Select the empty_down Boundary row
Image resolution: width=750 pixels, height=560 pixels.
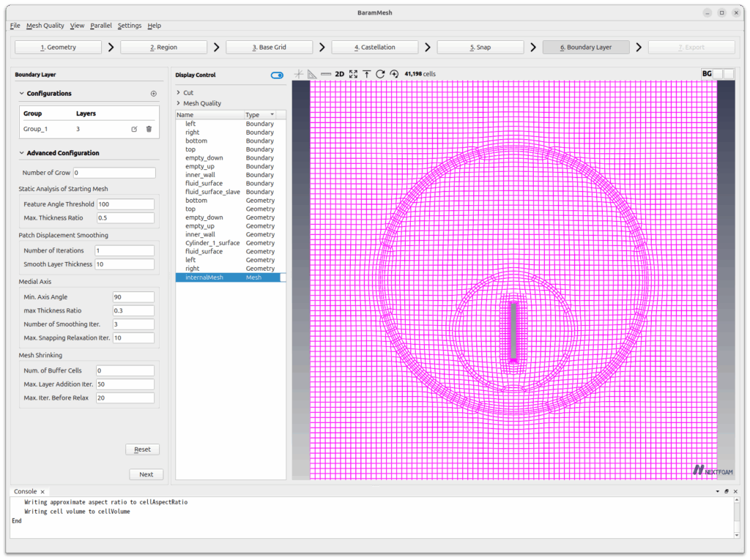[x=231, y=158]
